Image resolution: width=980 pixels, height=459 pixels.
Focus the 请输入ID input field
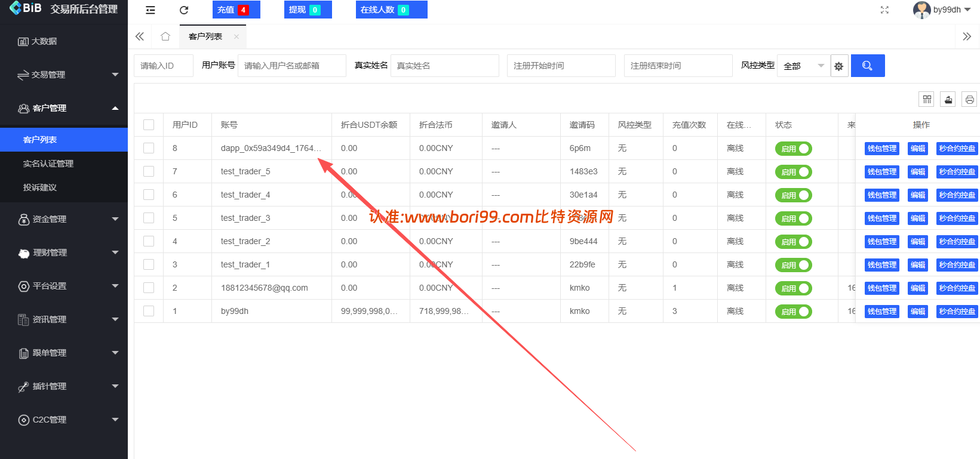click(164, 66)
